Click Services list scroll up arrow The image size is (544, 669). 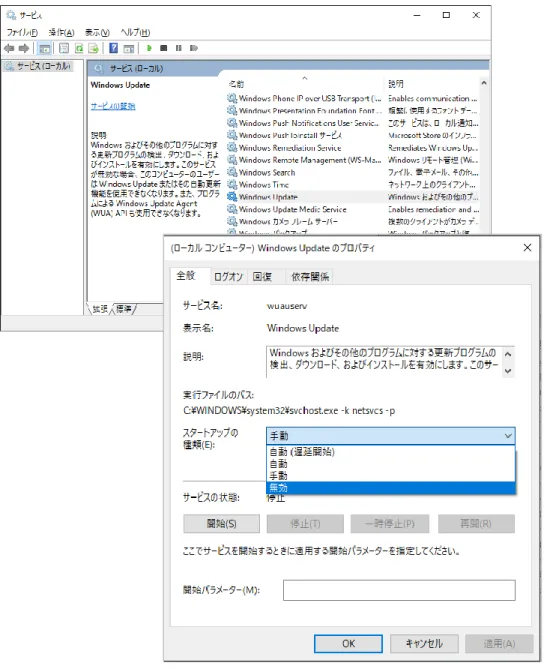click(x=484, y=83)
